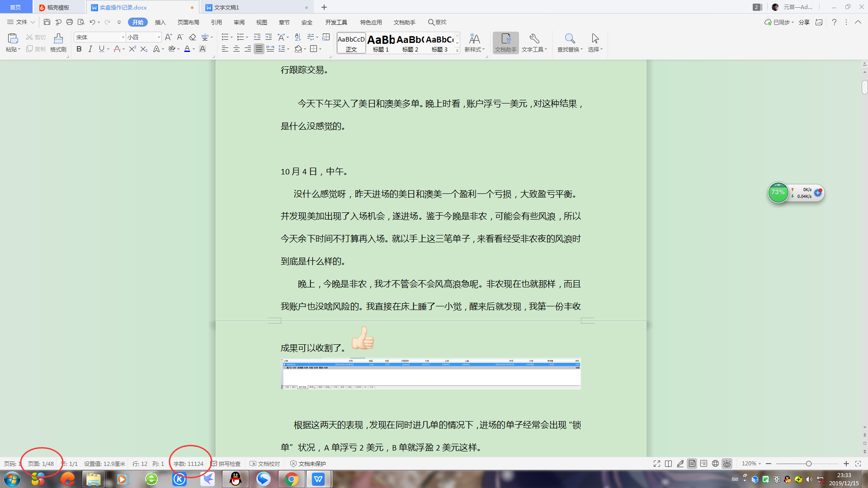
Task: Open Chrome from the Windows taskbar
Action: tap(292, 479)
